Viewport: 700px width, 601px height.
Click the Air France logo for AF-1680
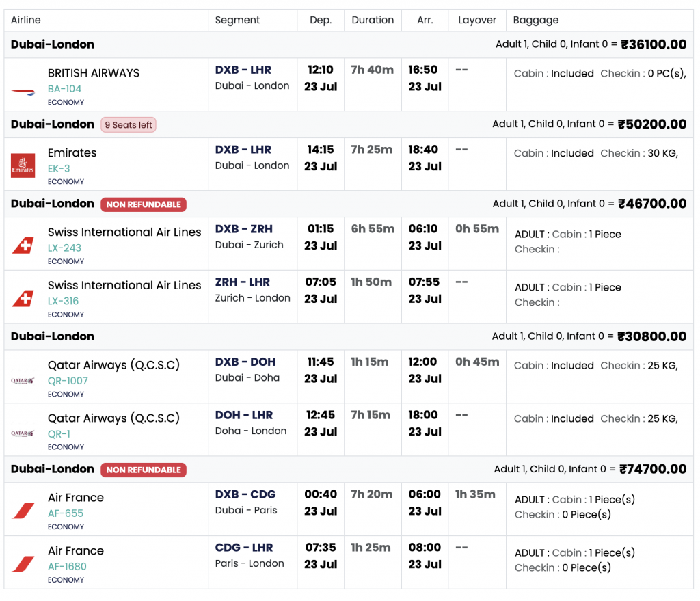(x=23, y=564)
